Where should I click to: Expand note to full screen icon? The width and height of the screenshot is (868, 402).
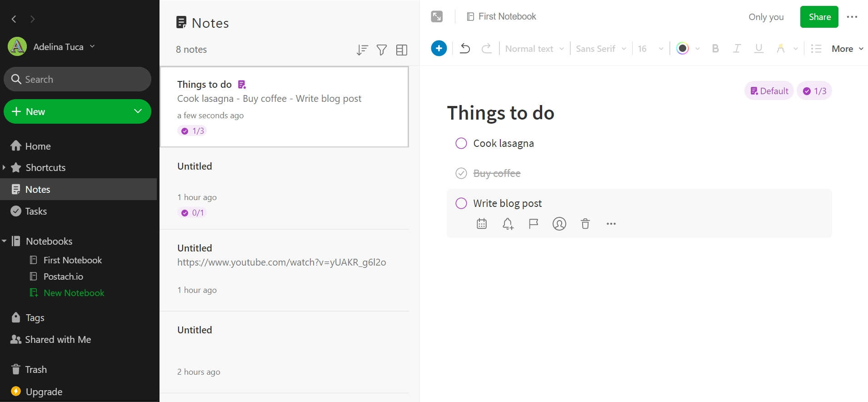tap(437, 17)
